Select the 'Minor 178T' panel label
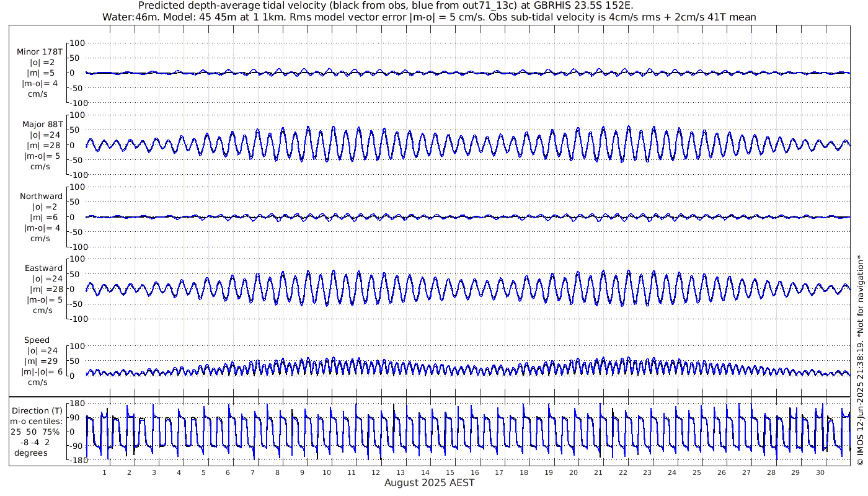 click(x=40, y=51)
